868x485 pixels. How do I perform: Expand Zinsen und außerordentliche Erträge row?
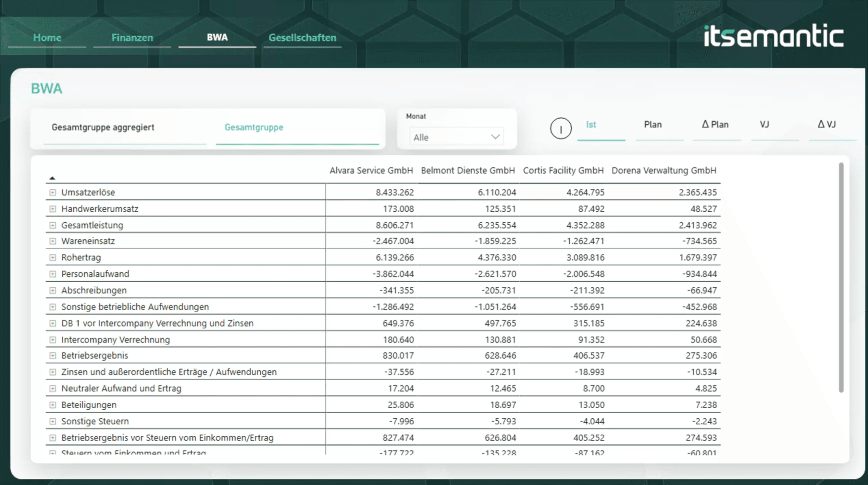[52, 372]
